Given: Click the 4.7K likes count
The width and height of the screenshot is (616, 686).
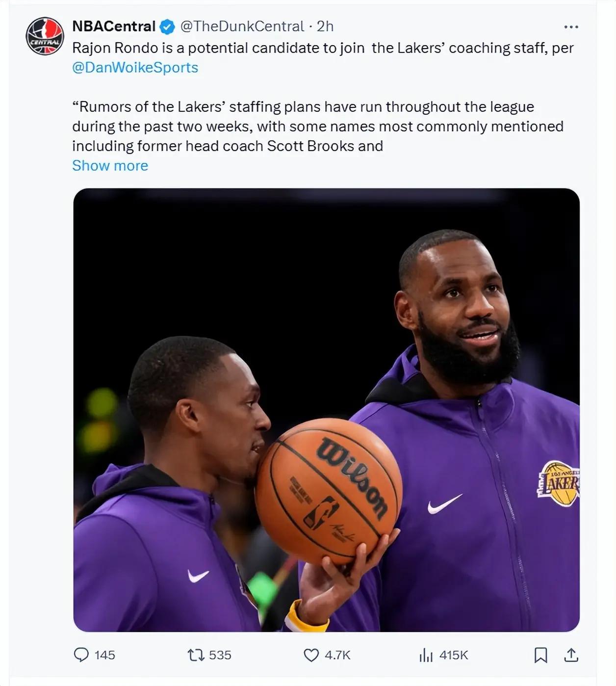Looking at the screenshot, I should point(337,655).
